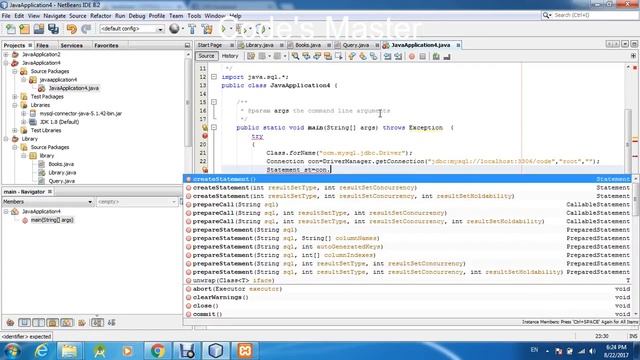The image size is (640, 360).
Task: Toggle Show Inner Classes filter in Navigator
Action: pyautogui.click(x=67, y=323)
